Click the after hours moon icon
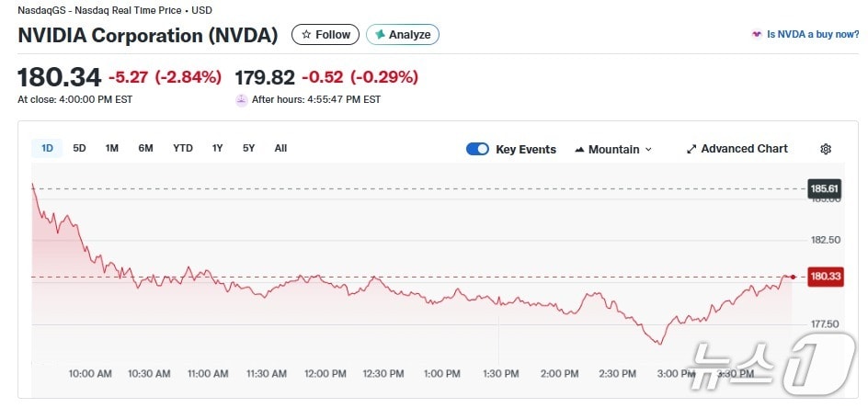The height and width of the screenshot is (408, 868). point(242,99)
